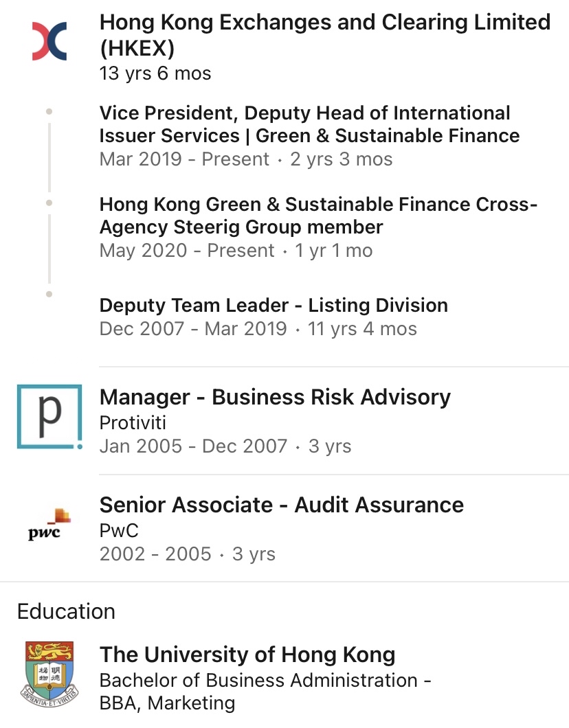Open Senior Associate - Audit Assurance position

(x=282, y=505)
